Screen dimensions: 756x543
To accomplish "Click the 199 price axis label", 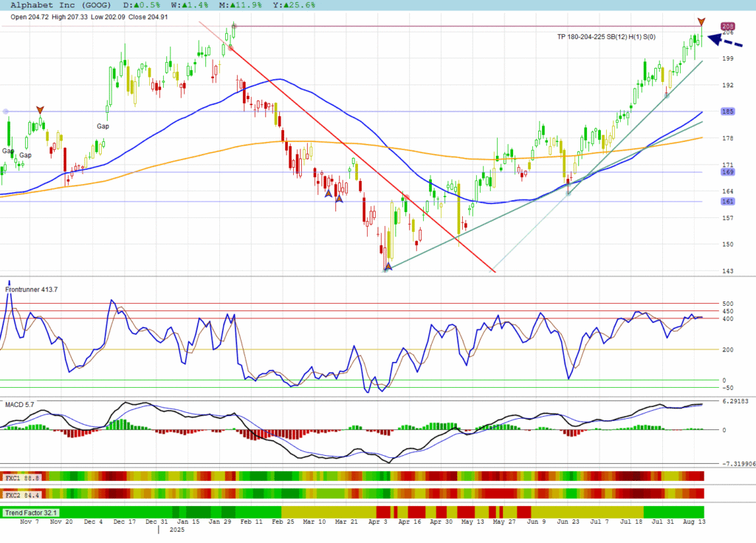I will 727,58.
